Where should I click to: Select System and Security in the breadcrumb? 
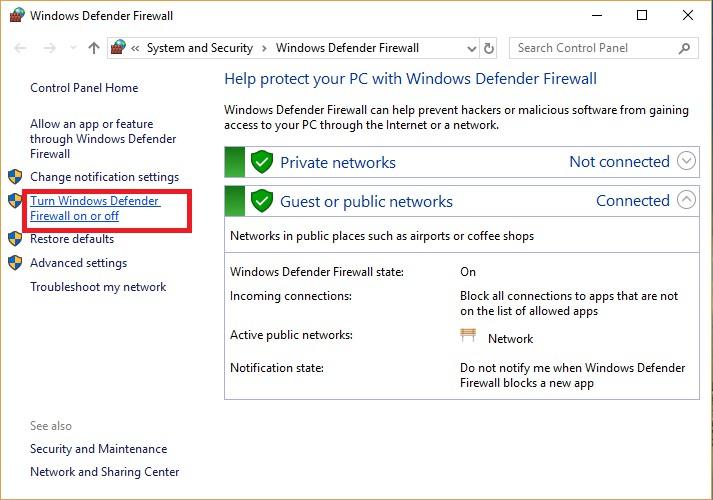[x=200, y=48]
